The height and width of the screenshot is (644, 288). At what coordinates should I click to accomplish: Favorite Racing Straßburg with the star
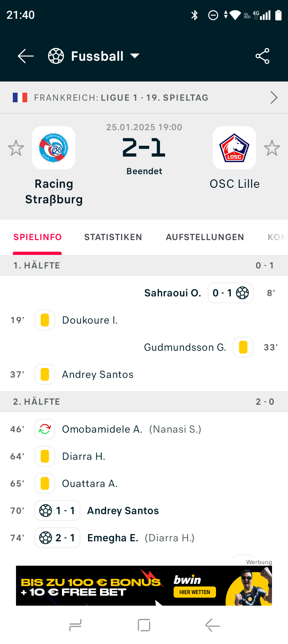[x=16, y=148]
